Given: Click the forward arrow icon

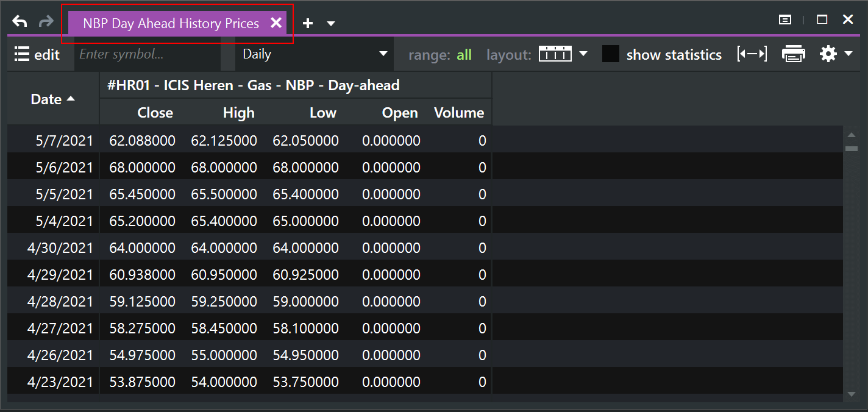Looking at the screenshot, I should click(46, 22).
